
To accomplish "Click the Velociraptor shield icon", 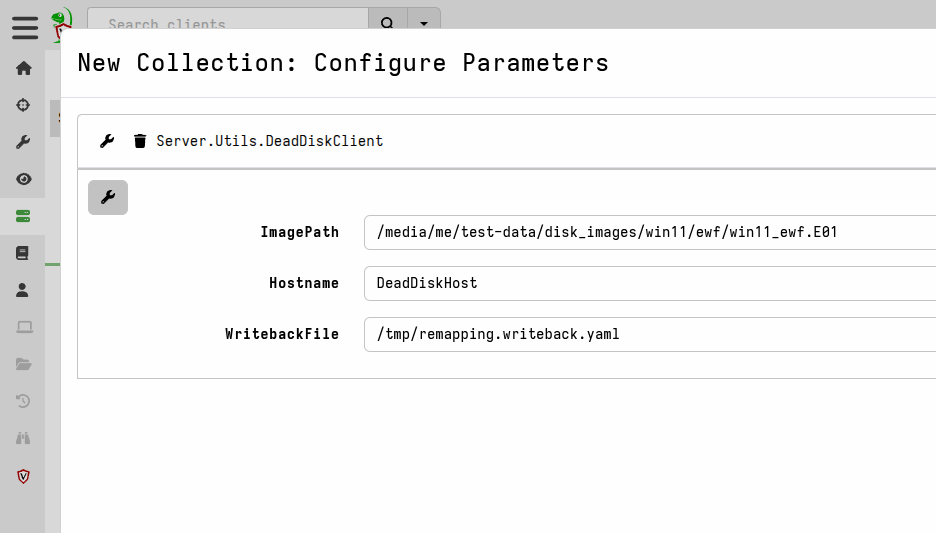I will coord(23,476).
